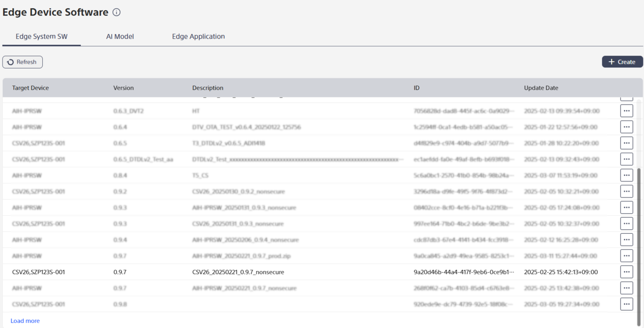
Task: Open the more options menu for the version 0.9.8 row
Action: pos(626,304)
